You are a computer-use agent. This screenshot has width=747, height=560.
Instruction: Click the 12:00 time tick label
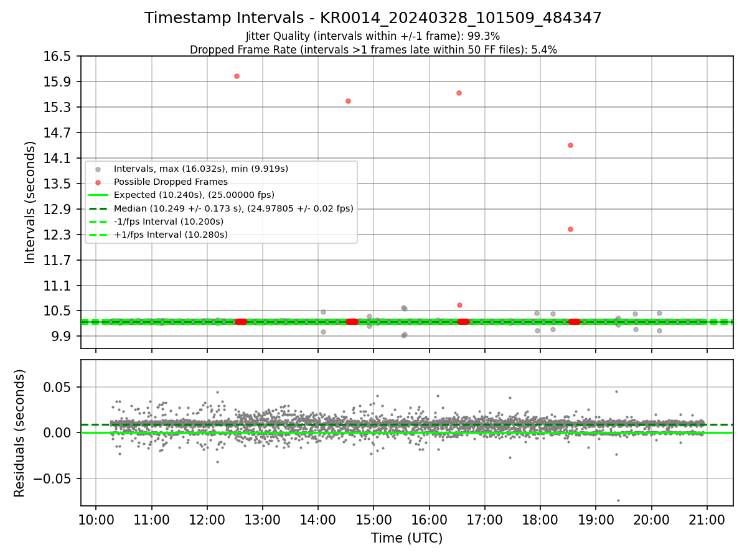pos(207,520)
